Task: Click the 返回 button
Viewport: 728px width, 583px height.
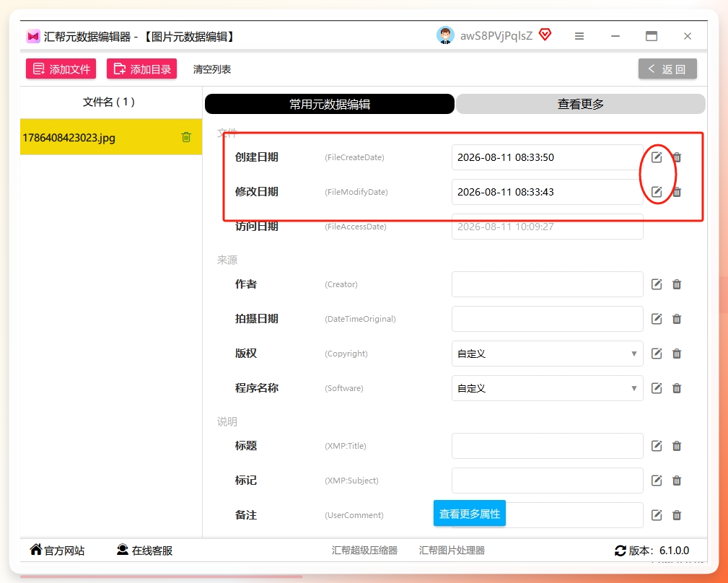Action: [x=667, y=69]
